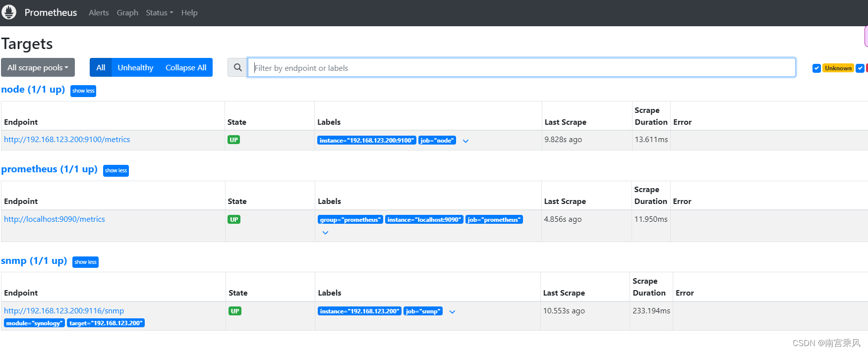The image size is (868, 352).
Task: Open the 192.168.123.200:9116/snmp endpoint
Action: [64, 311]
